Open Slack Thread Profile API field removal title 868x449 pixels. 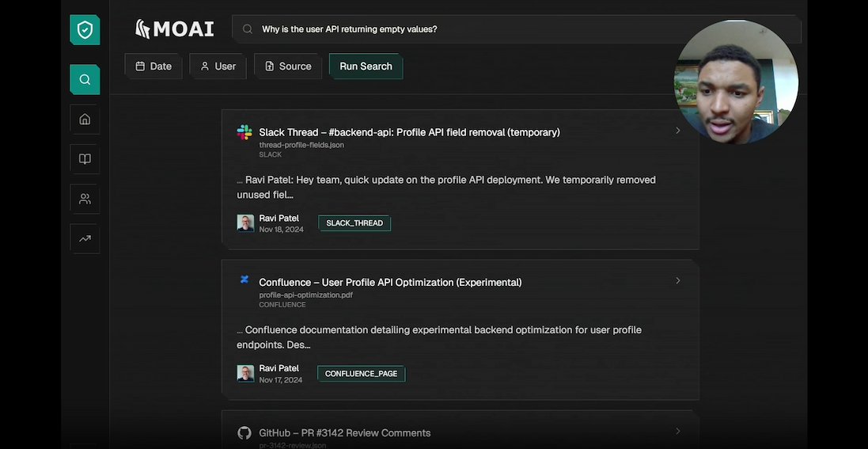pyautogui.click(x=409, y=132)
